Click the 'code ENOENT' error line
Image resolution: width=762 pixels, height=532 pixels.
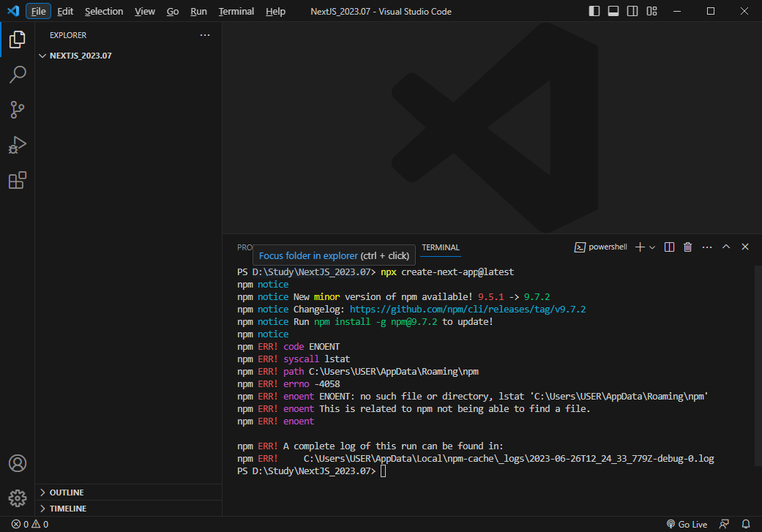pos(288,347)
